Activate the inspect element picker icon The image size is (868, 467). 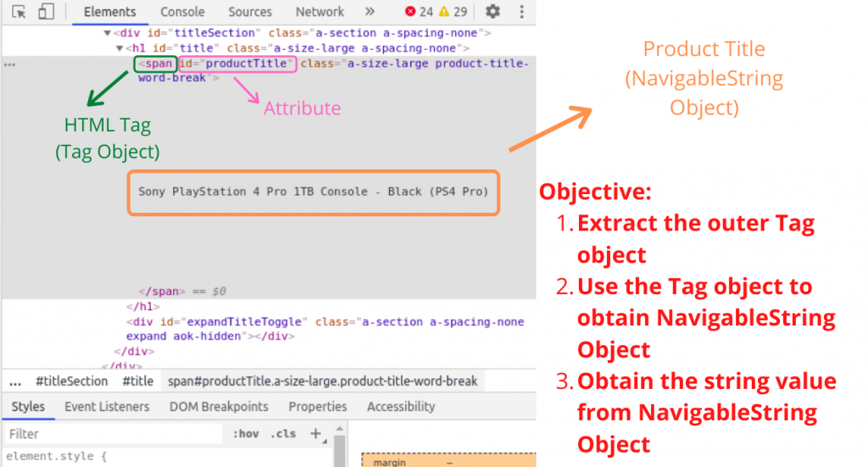(19, 12)
